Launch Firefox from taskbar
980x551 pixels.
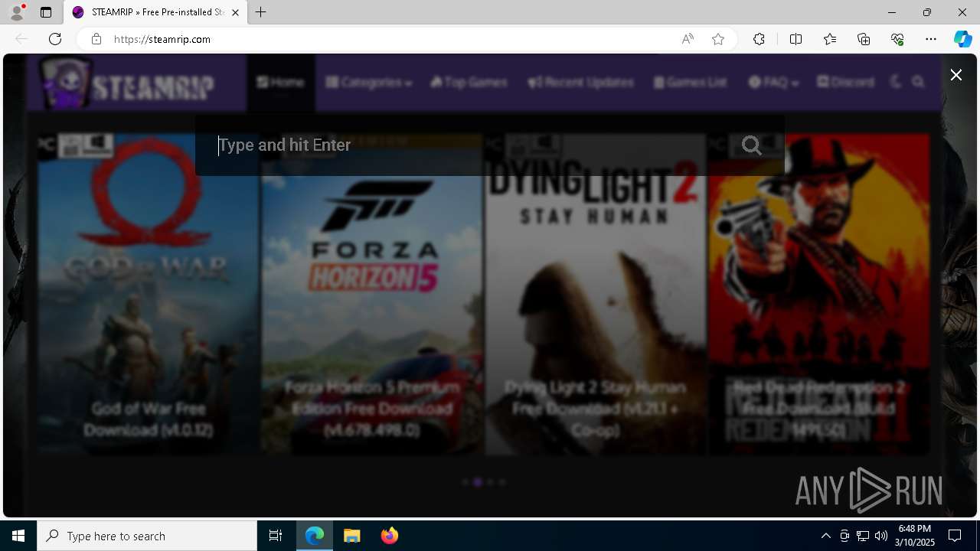389,536
